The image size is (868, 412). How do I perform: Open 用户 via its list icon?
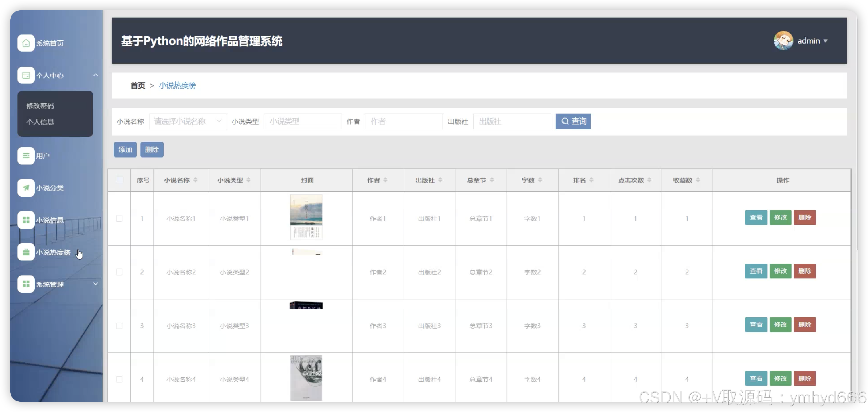pyautogui.click(x=26, y=156)
